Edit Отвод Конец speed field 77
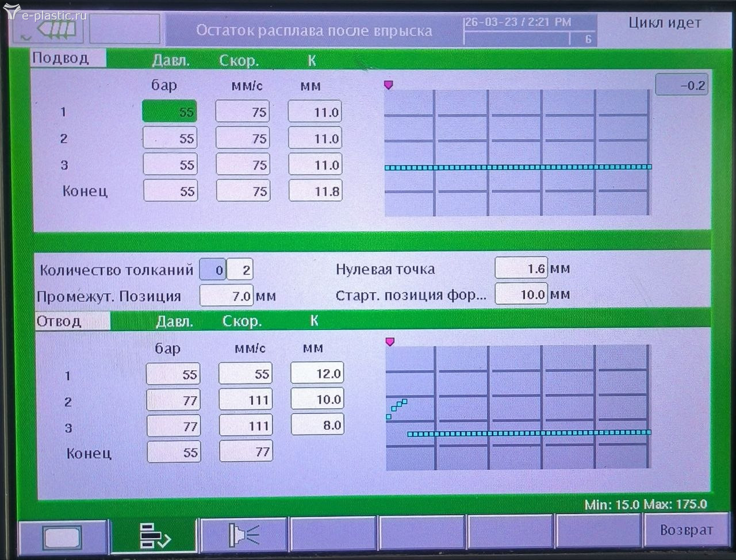The width and height of the screenshot is (736, 560). point(246,452)
